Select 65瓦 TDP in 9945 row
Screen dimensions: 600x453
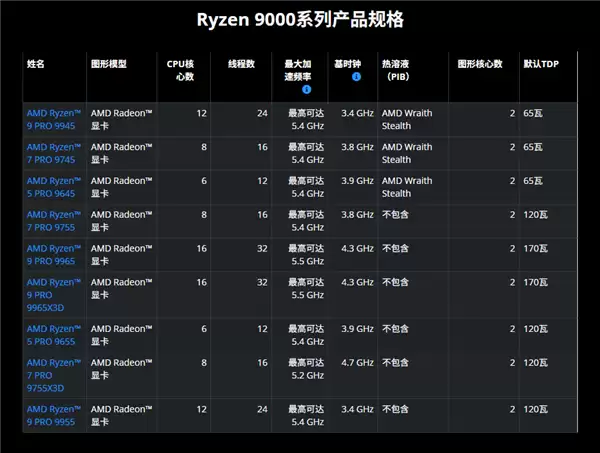coord(533,113)
